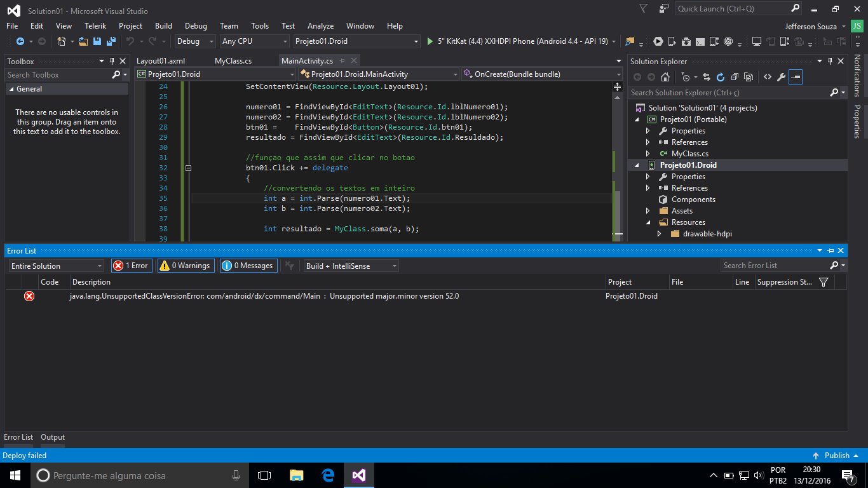Viewport: 868px width, 488px height.
Task: Click the feedback icon beside Quick Launch
Action: [x=664, y=8]
